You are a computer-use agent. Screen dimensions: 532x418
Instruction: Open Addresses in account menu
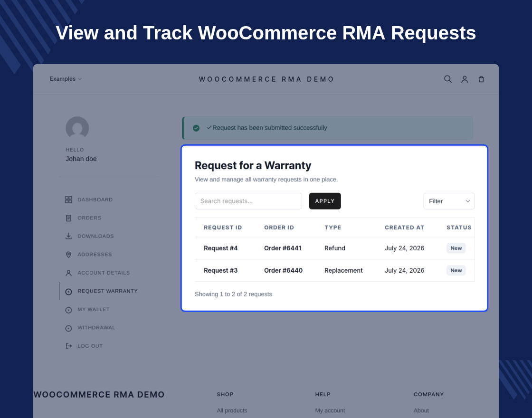[95, 255]
